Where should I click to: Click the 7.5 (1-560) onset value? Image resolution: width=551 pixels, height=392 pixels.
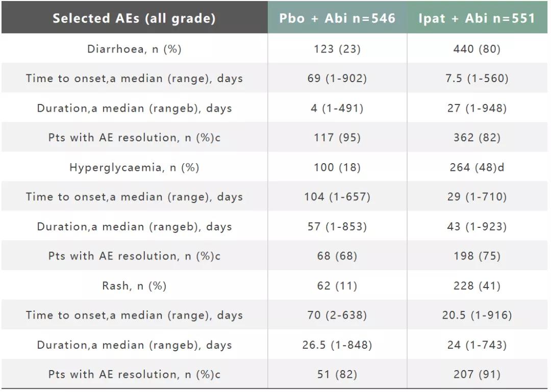point(477,79)
